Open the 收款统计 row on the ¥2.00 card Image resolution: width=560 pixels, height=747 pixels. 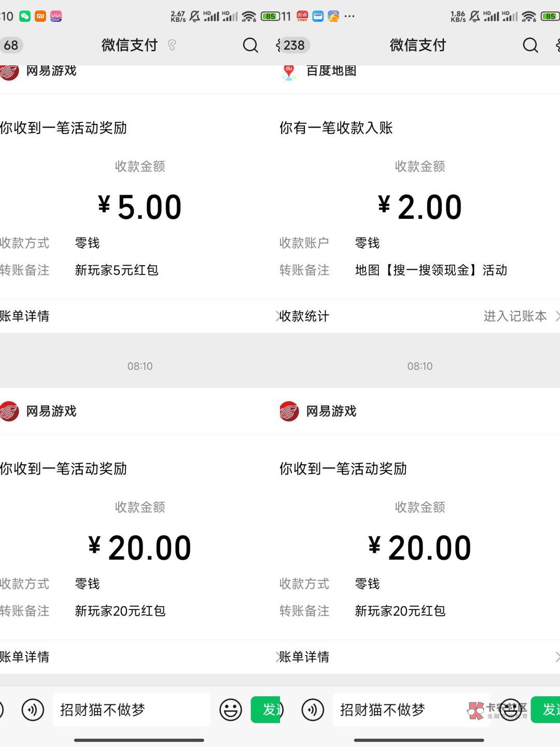click(x=305, y=316)
